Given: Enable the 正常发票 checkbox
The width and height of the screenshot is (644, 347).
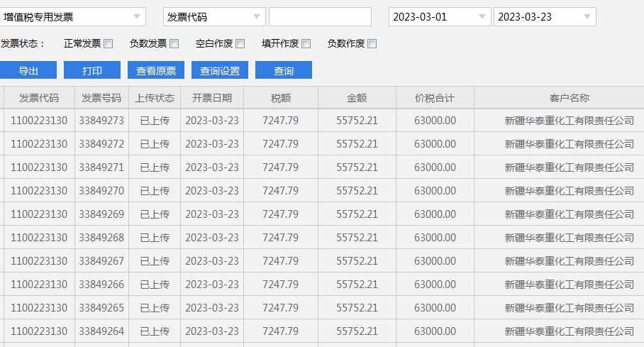Looking at the screenshot, I should click(109, 44).
